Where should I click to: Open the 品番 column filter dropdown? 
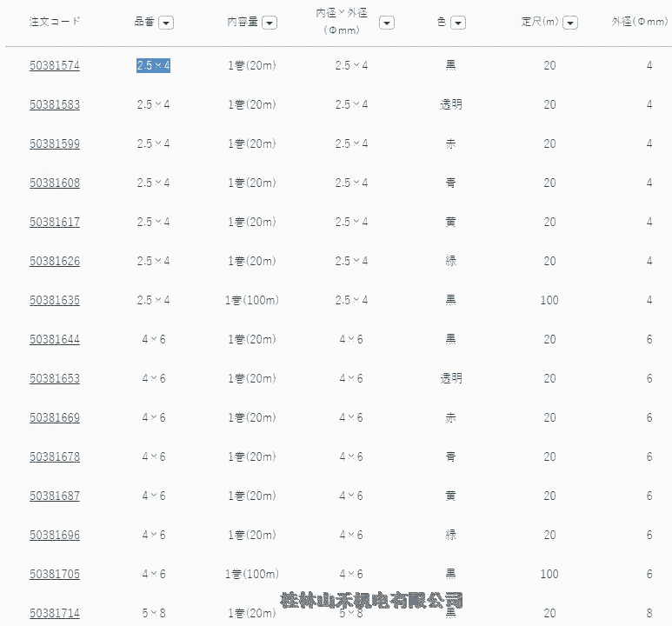[166, 23]
